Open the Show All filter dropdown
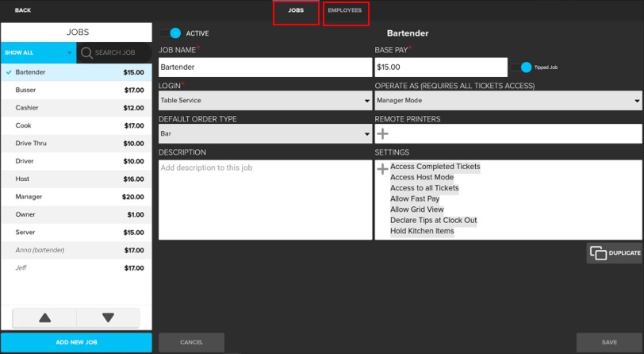Image resolution: width=644 pixels, height=354 pixels. click(38, 52)
